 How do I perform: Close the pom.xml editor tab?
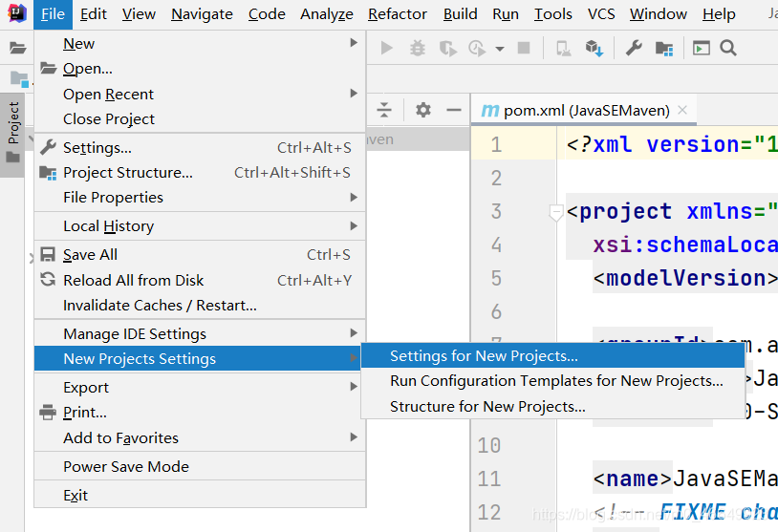[x=682, y=110]
